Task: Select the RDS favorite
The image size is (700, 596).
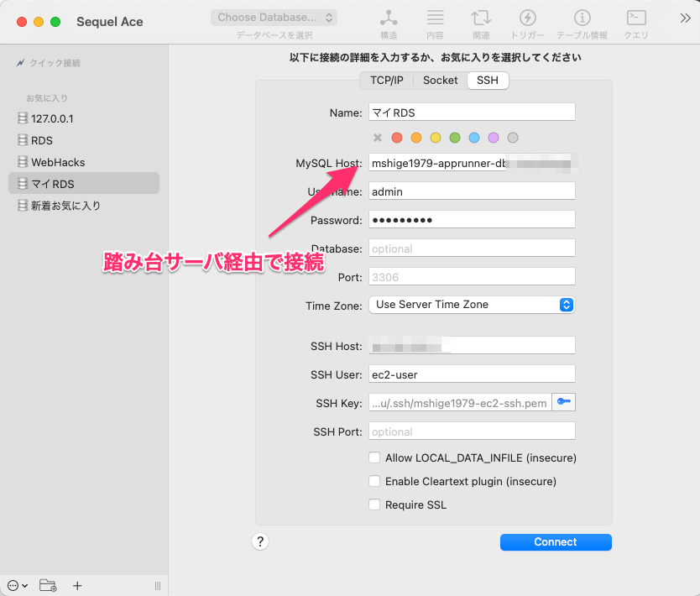Action: click(84, 140)
